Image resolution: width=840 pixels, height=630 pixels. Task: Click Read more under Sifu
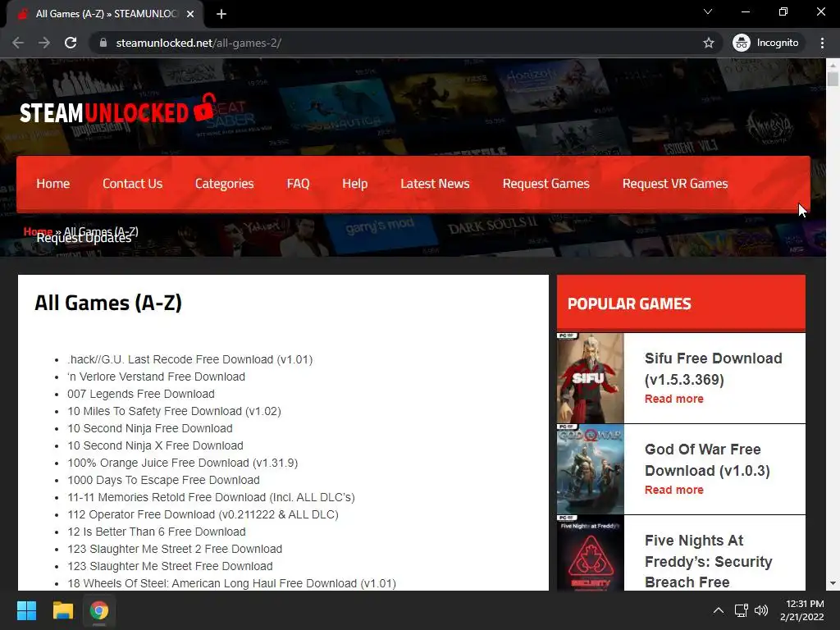[x=674, y=399]
